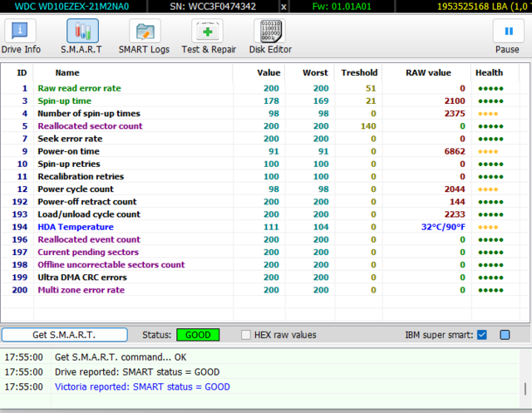The height and width of the screenshot is (413, 532).
Task: Open the Drive Info panel icon
Action: 20,31
